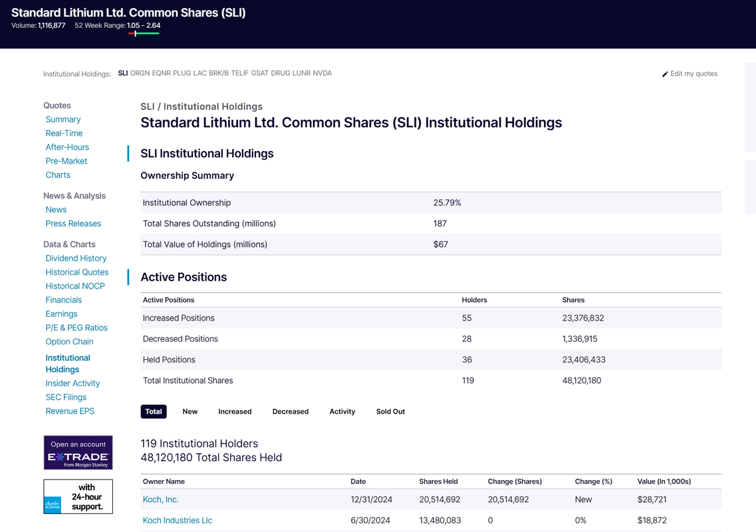Select the DRUG ticker
Viewport: 756px width, 532px height.
pyautogui.click(x=281, y=73)
